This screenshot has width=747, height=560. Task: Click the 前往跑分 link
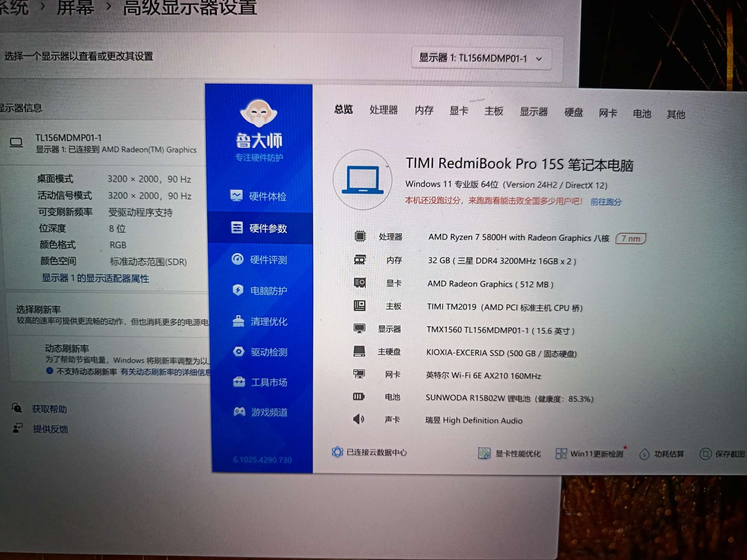(606, 201)
